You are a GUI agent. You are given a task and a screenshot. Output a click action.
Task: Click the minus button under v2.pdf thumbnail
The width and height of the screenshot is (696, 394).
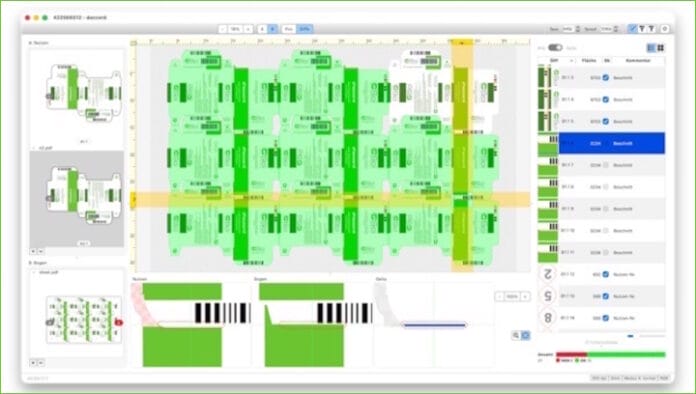[x=40, y=251]
